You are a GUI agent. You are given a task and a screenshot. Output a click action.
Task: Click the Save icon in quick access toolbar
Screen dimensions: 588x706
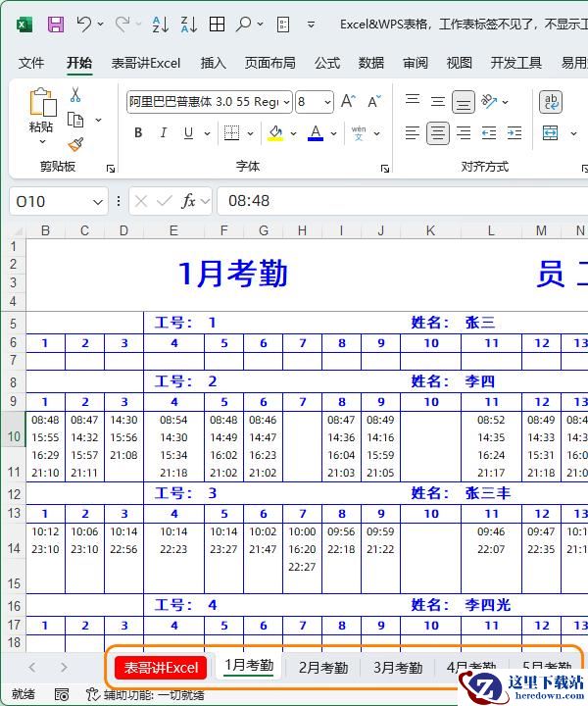tap(56, 25)
